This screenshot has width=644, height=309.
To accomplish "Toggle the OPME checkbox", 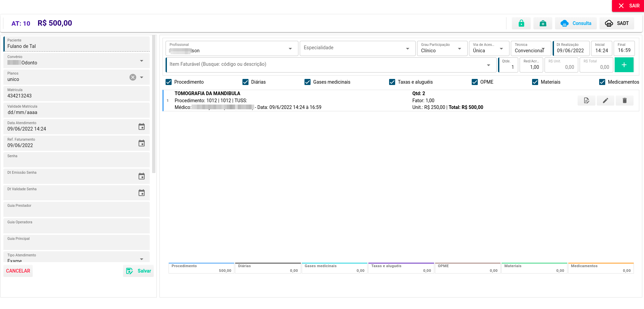I will point(475,82).
